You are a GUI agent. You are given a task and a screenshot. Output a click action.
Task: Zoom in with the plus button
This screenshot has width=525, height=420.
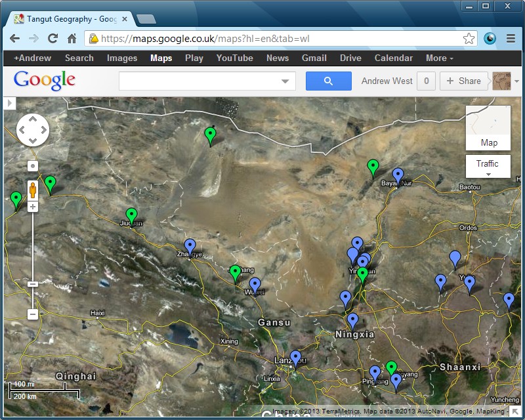(x=33, y=207)
